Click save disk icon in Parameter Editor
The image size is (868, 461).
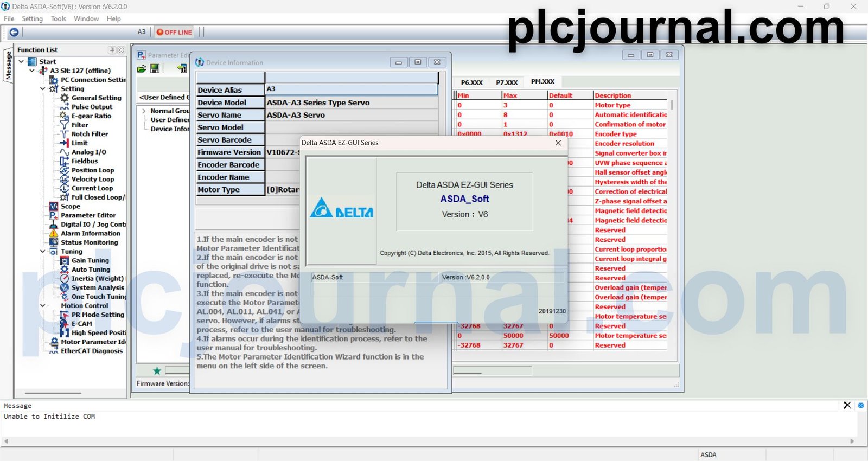click(x=155, y=68)
